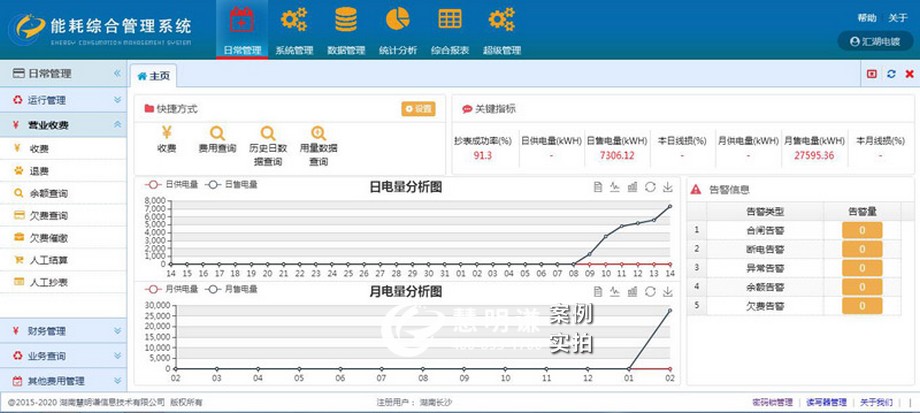Toggle 日供电量 series in daily chart legend
This screenshot has height=413, width=920.
172,185
